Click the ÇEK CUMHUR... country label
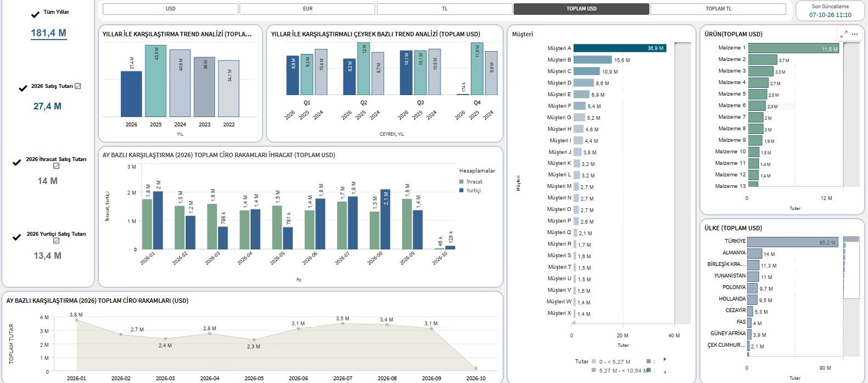The height and width of the screenshot is (383, 868). (726, 345)
